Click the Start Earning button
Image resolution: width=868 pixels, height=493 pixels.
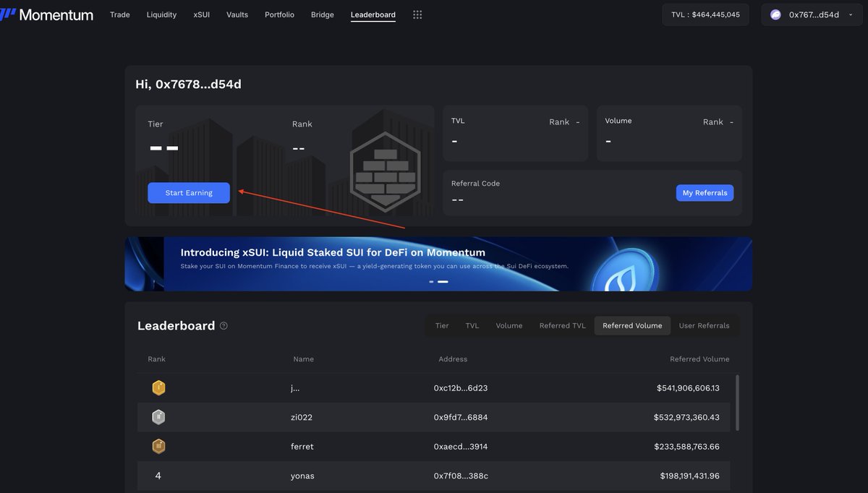tap(189, 193)
